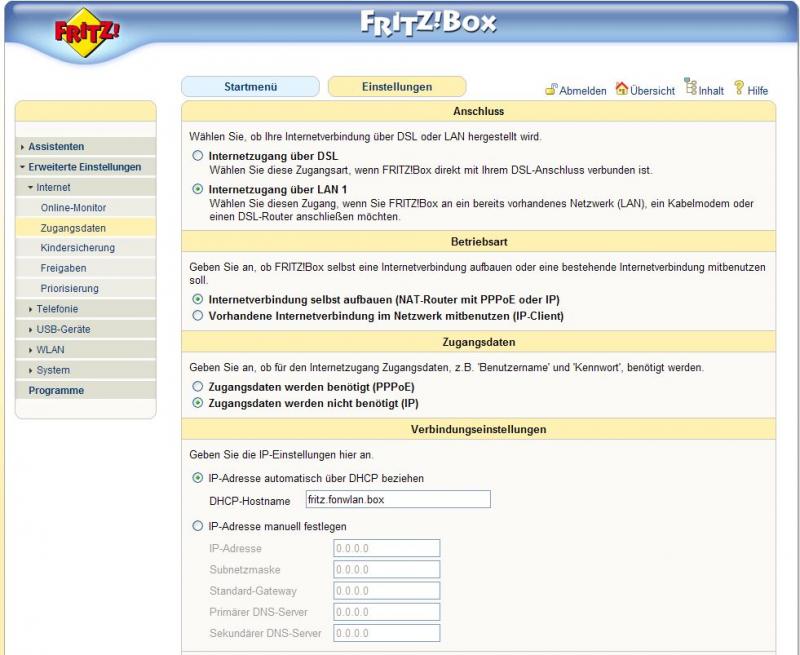
Task: Open the Internet sidebar entry
Action: point(86,187)
